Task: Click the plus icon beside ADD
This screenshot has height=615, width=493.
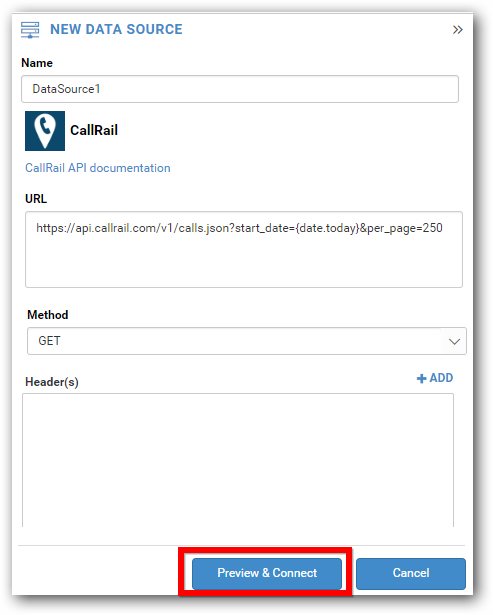Action: (x=421, y=378)
